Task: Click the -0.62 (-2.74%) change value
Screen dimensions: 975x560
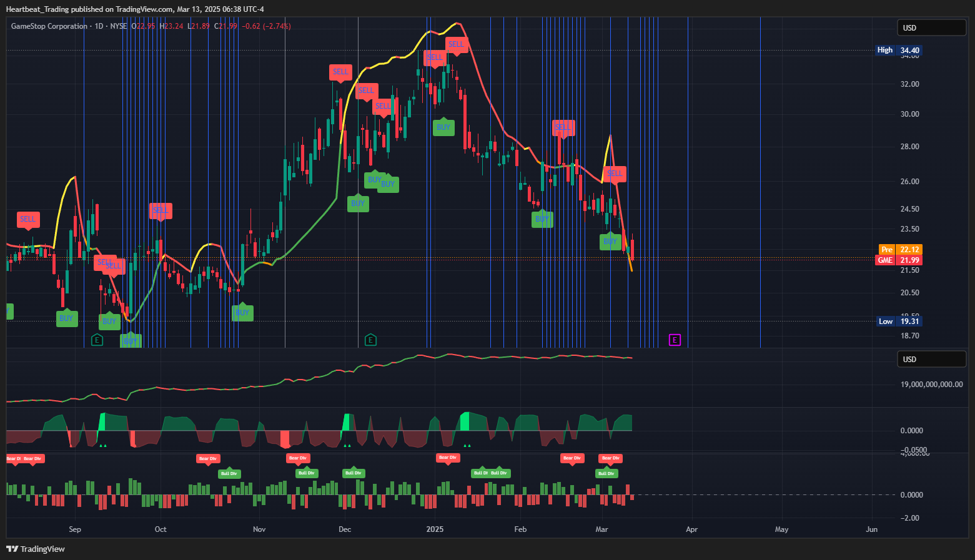Action: point(266,26)
